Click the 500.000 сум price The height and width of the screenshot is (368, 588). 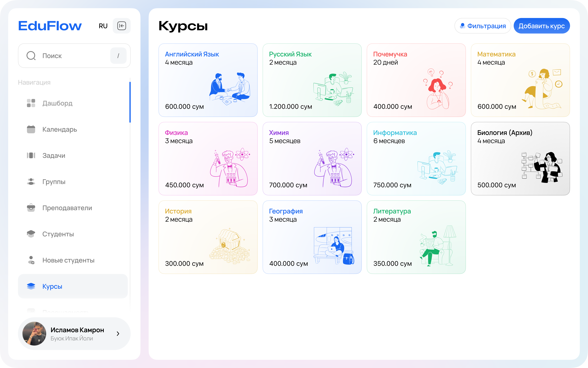point(496,185)
